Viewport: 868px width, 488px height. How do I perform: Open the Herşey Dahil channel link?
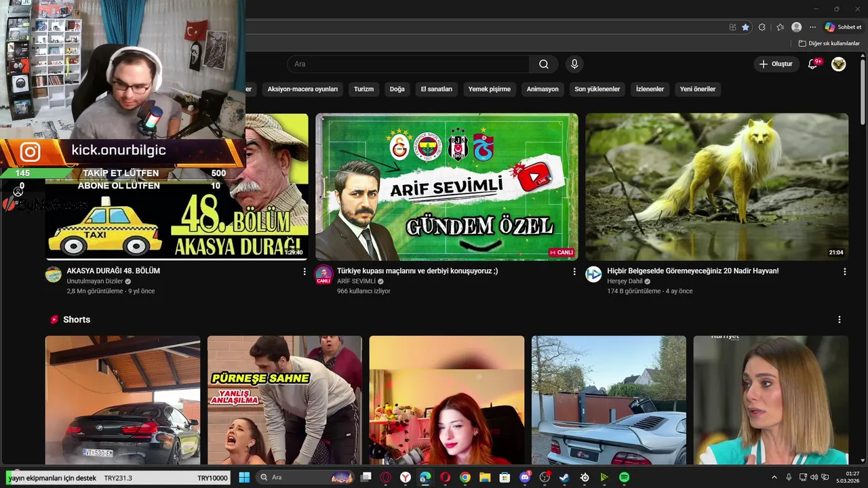coord(625,281)
